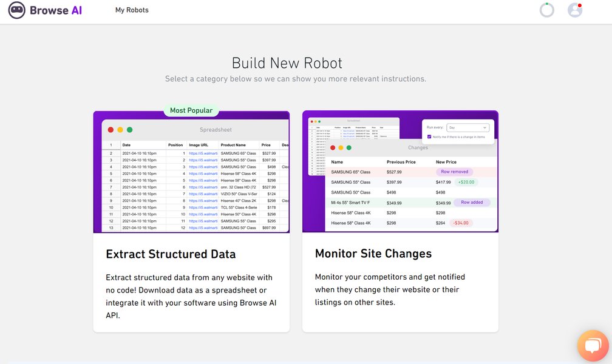The image size is (612, 364).
Task: Click the red dot on the Changes window preview
Action: click(x=333, y=147)
